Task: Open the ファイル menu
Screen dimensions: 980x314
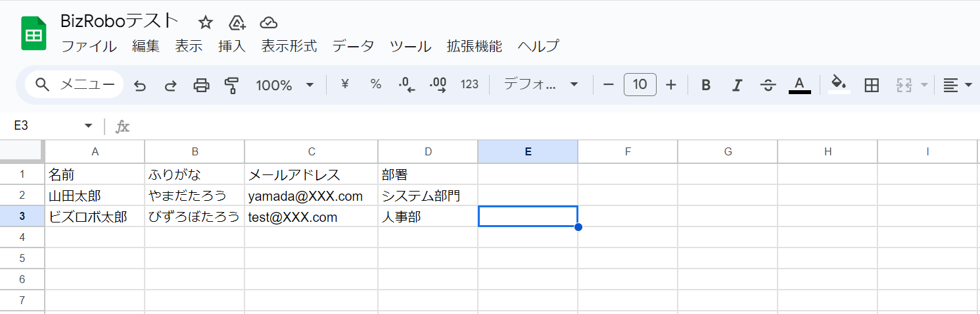Action: pos(89,46)
